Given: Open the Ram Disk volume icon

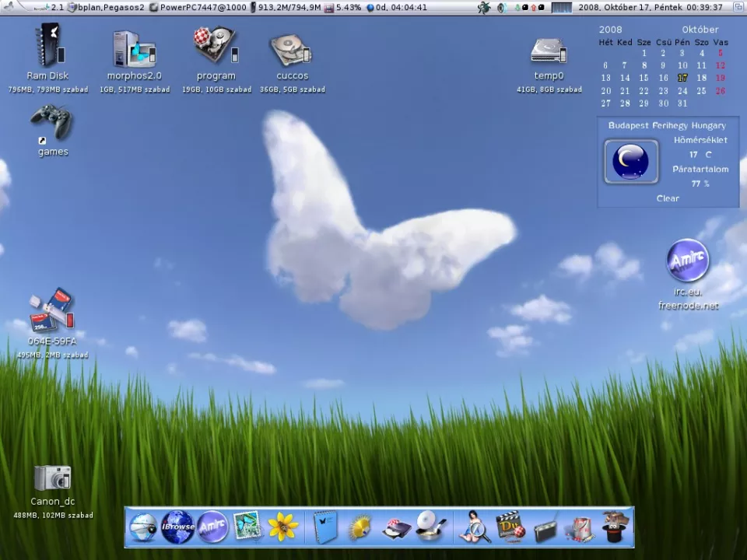Looking at the screenshot, I should coord(48,47).
